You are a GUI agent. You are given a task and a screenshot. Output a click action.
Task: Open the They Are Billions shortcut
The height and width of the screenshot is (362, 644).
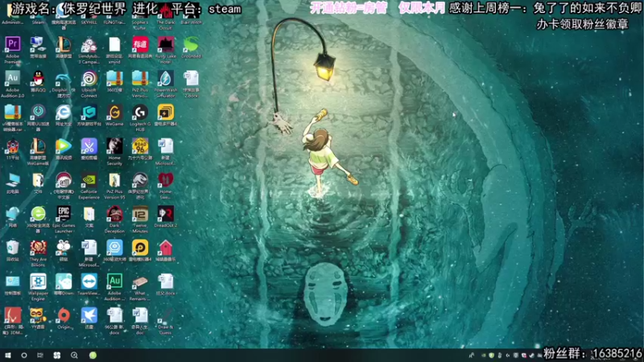pos(38,248)
